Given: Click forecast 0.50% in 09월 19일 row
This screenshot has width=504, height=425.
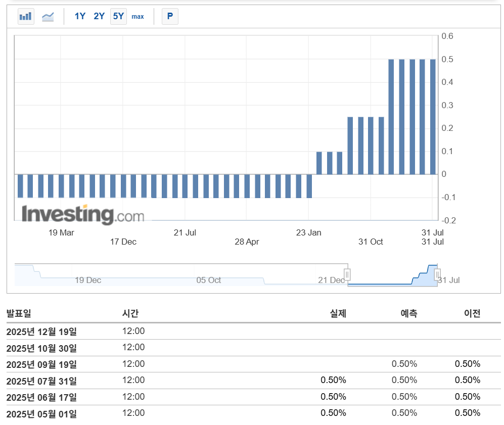Looking at the screenshot, I should 404,364.
